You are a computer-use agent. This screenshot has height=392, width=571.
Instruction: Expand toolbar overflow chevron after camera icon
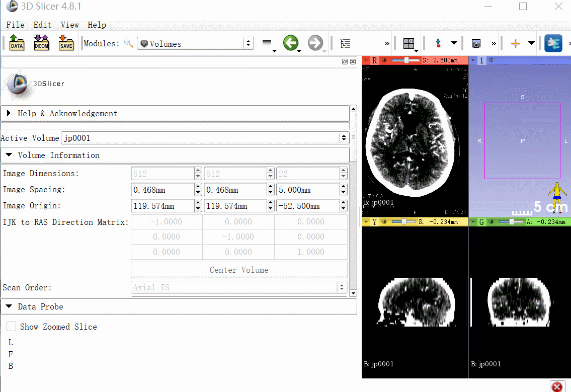click(494, 44)
